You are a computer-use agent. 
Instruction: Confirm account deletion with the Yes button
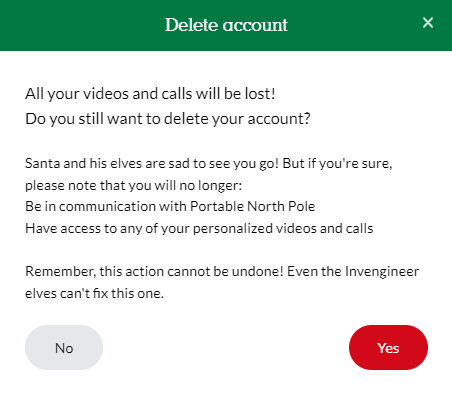click(x=388, y=347)
